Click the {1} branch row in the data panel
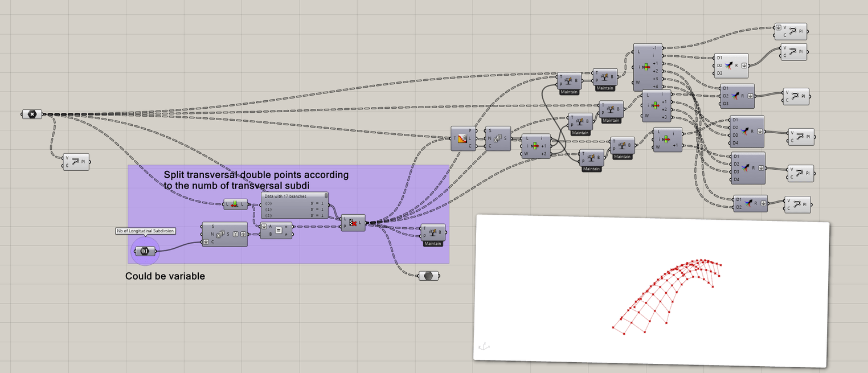 [x=294, y=209]
